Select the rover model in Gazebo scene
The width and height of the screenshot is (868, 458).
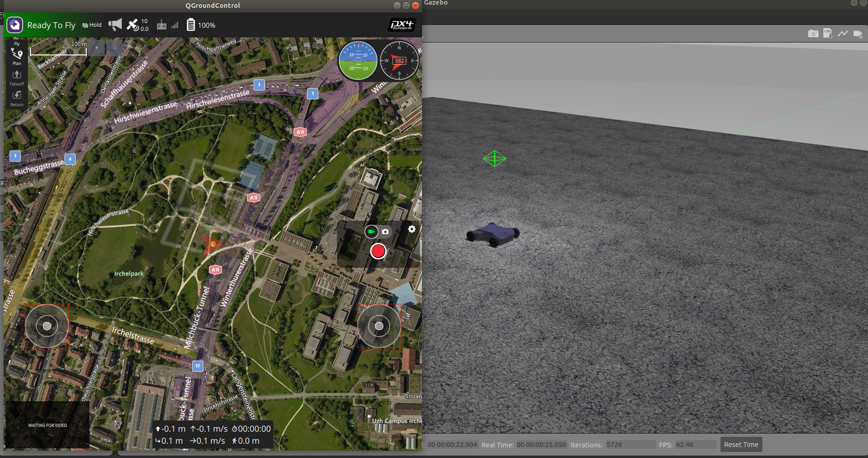click(x=493, y=234)
